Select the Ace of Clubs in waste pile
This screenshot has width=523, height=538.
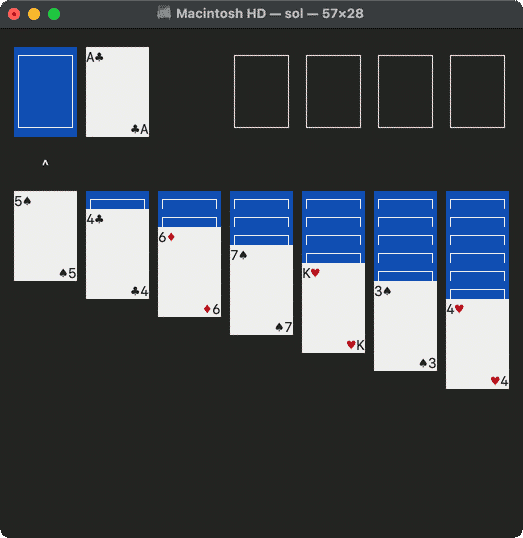click(117, 92)
